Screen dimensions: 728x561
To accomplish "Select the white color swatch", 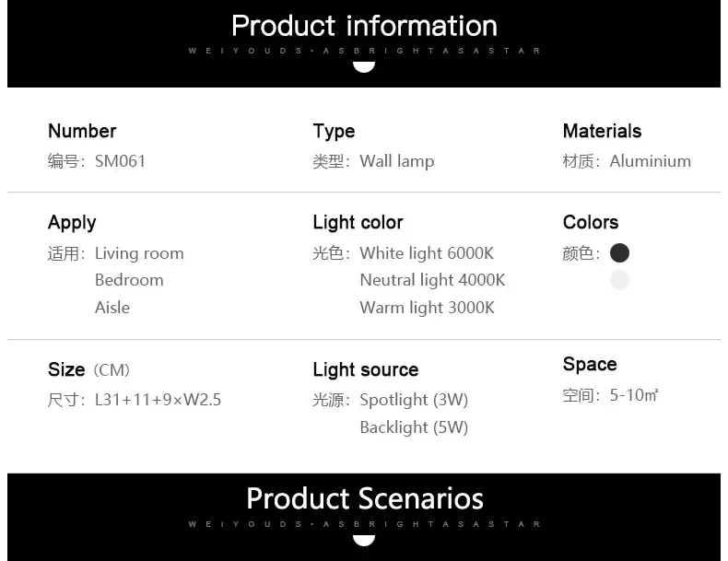I will (x=619, y=280).
